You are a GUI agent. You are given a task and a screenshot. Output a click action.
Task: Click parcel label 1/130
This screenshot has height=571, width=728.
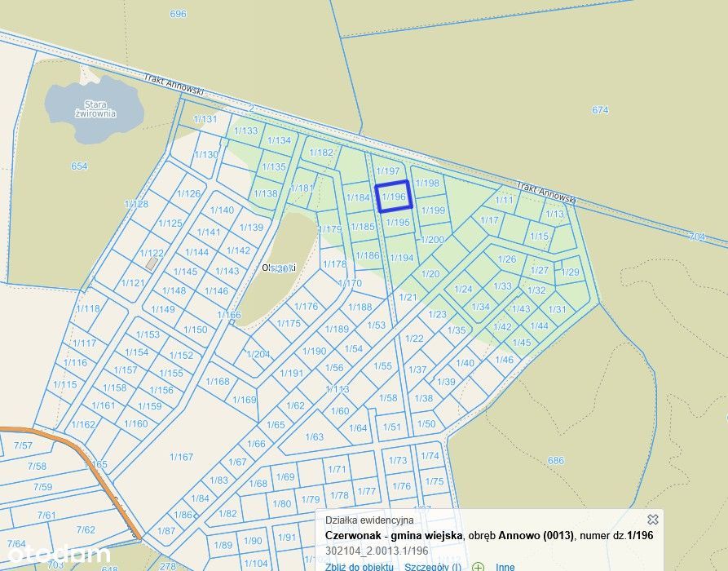(206, 155)
